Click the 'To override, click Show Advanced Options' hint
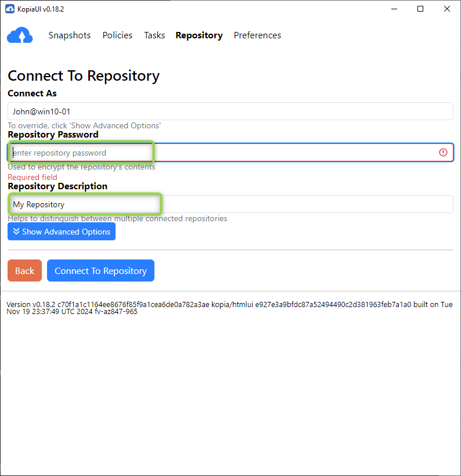Image resolution: width=461 pixels, height=476 pixels. coord(84,126)
